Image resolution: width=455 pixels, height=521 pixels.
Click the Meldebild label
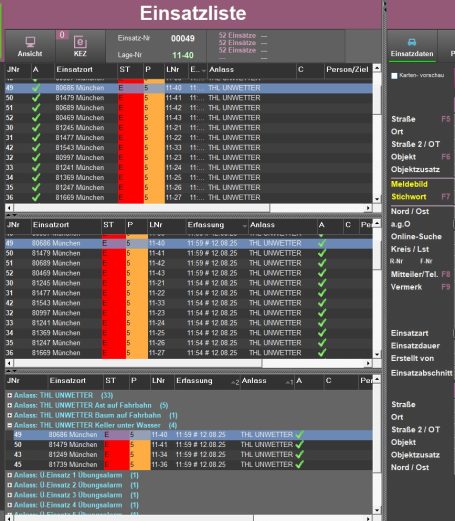(409, 184)
